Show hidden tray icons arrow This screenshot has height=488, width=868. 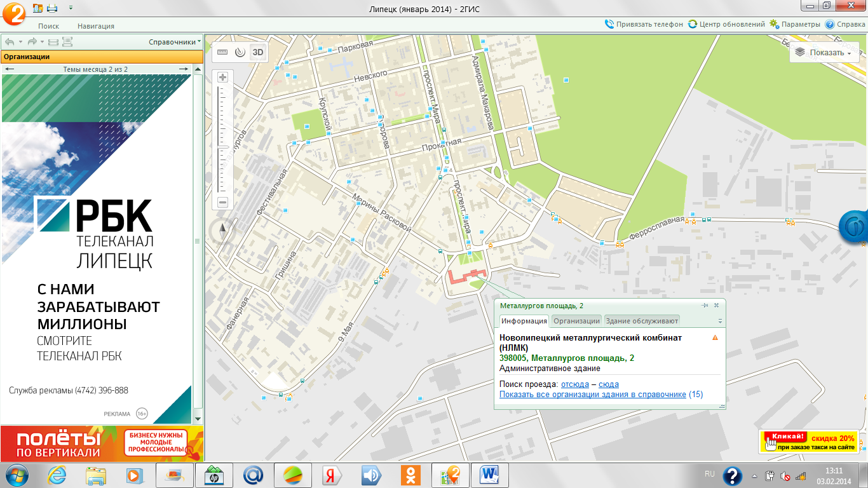click(754, 475)
